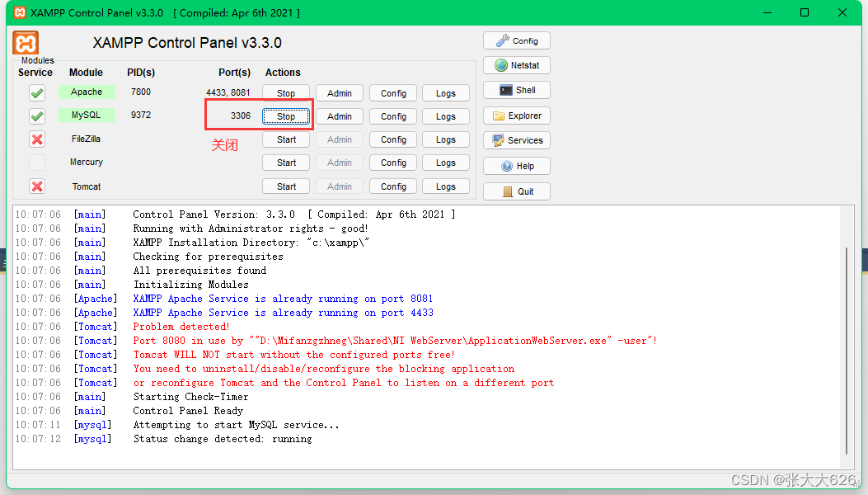
Task: Click MySQL port 3306
Action: coord(241,115)
